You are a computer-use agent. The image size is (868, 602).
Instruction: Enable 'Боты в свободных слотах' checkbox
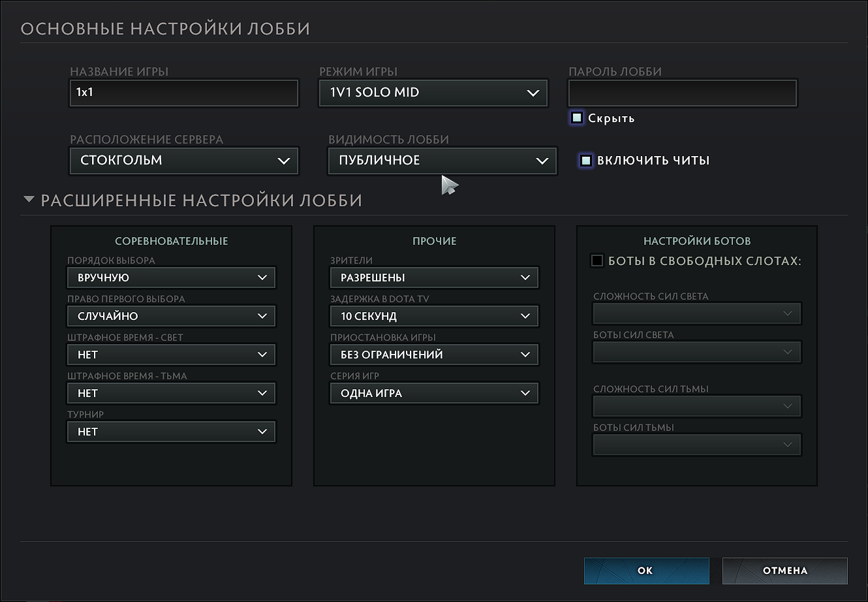point(597,261)
